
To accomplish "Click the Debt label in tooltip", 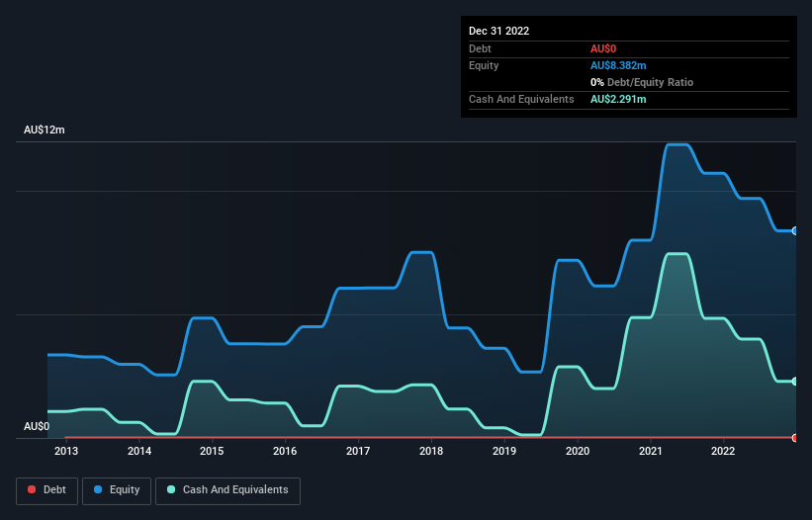I will 480,48.
